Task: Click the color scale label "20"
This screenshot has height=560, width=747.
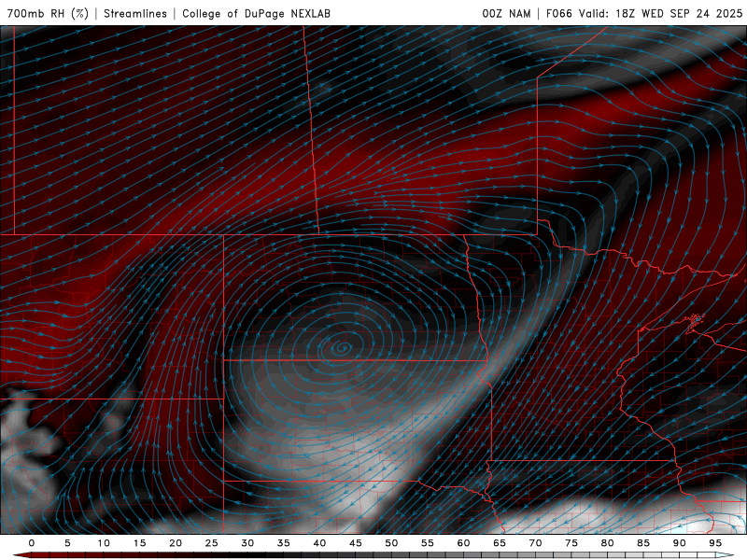Action: point(176,543)
